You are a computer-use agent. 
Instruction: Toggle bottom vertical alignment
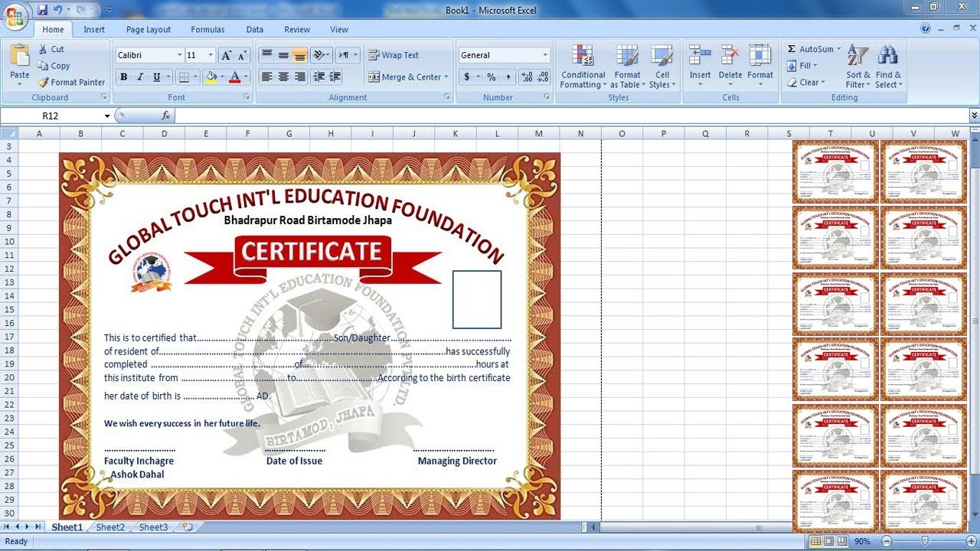point(300,55)
